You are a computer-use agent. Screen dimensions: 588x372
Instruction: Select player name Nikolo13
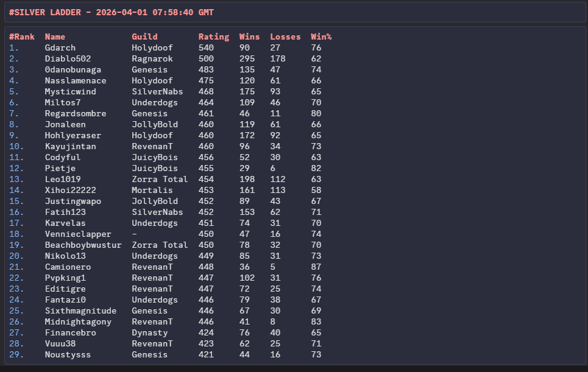pyautogui.click(x=65, y=256)
